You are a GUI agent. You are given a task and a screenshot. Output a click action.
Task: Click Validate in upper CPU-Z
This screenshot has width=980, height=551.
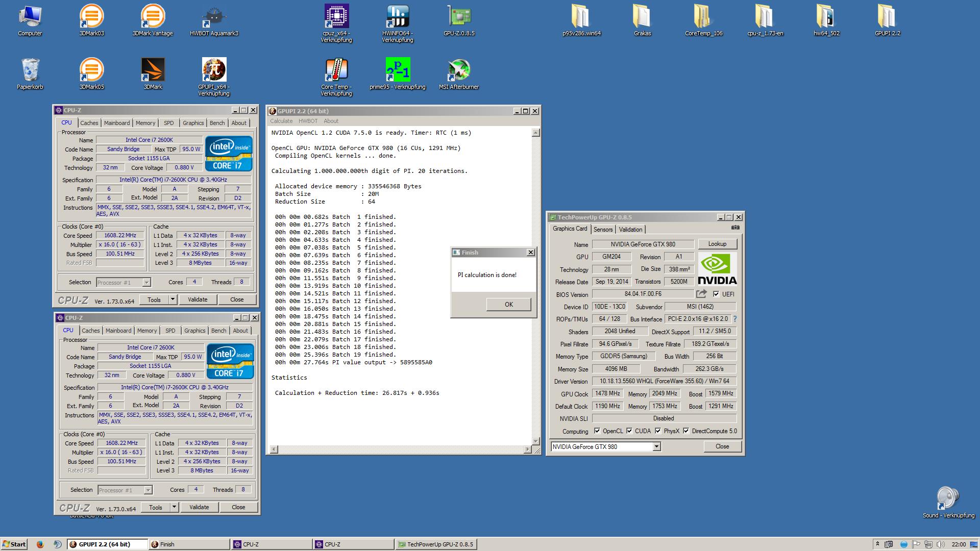pos(198,299)
